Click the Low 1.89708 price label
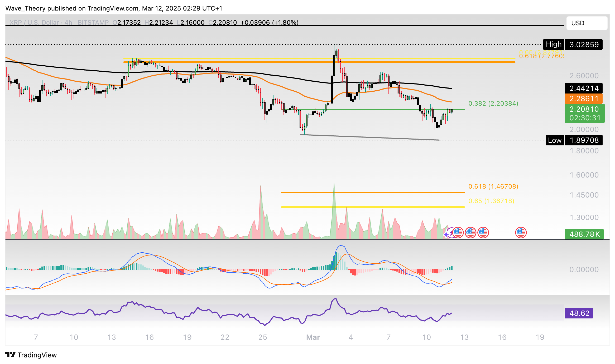The image size is (615, 364). pyautogui.click(x=574, y=140)
